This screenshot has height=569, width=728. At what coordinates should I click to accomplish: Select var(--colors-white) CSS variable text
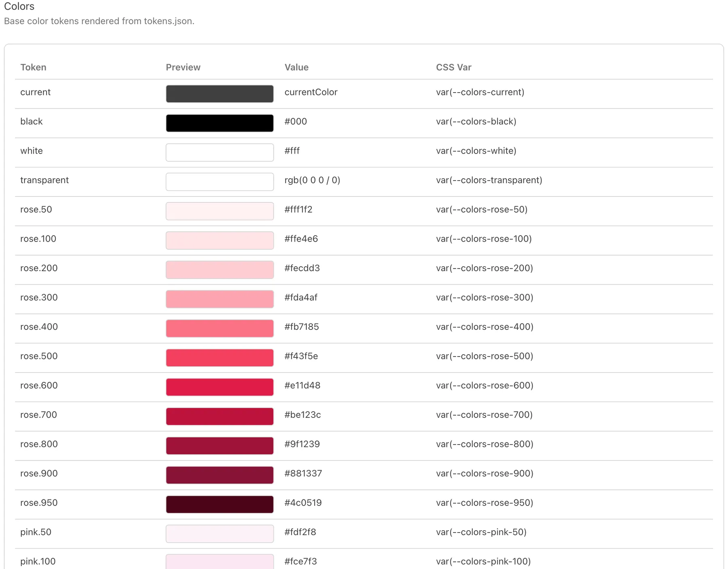476,151
